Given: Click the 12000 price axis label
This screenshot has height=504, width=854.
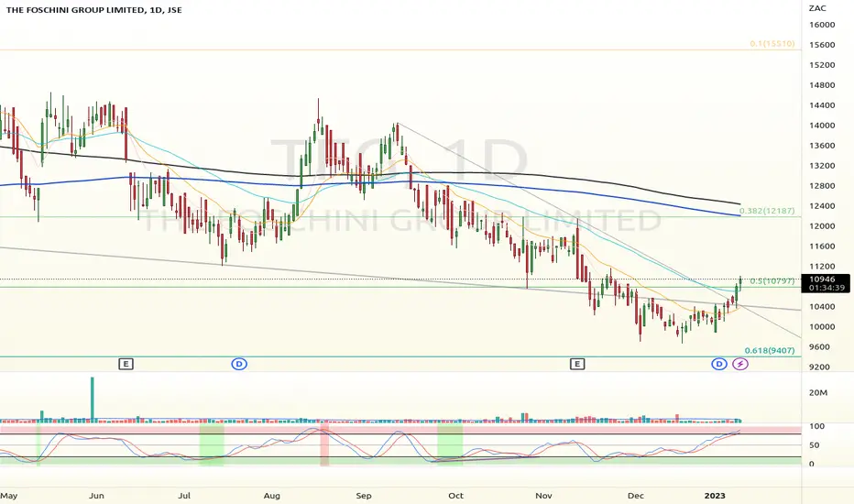Looking at the screenshot, I should [822, 226].
